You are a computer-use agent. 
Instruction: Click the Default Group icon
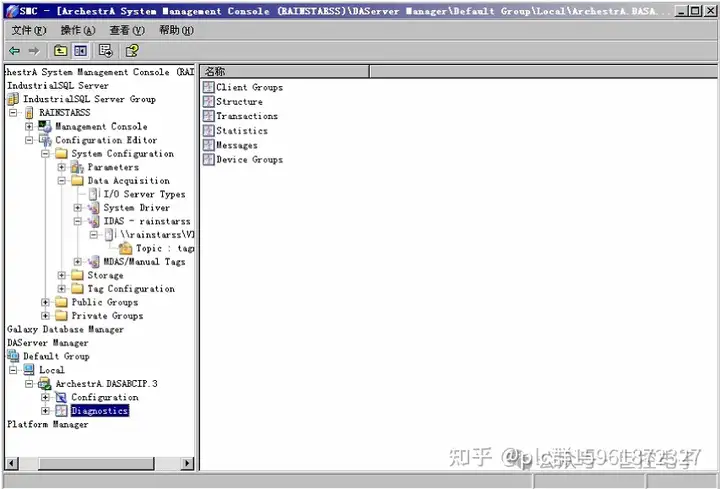pos(13,356)
